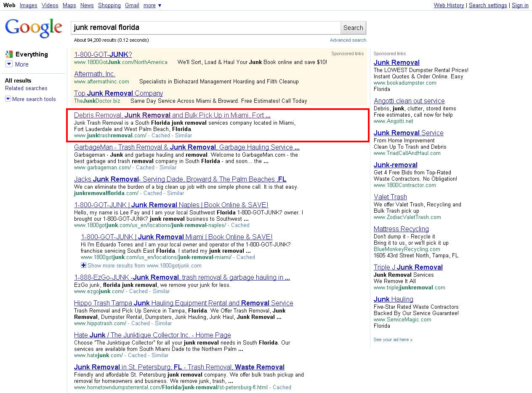532x393 pixels.
Task: Open Cached link for ezgojunk.com
Action: coord(138,291)
